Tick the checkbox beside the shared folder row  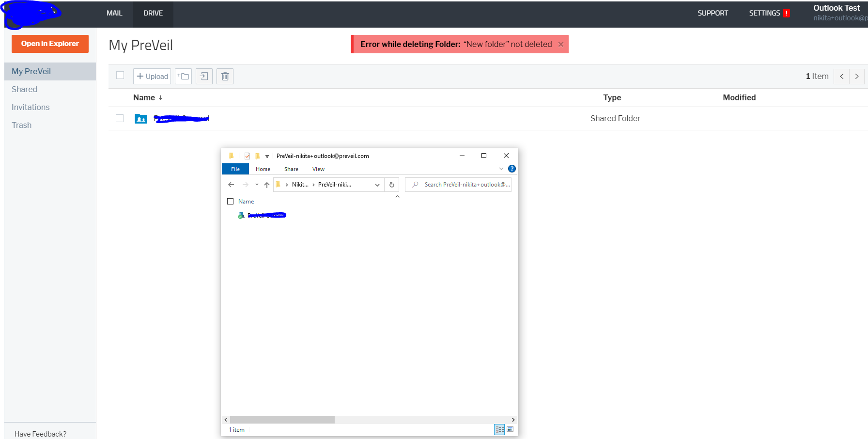(x=120, y=118)
